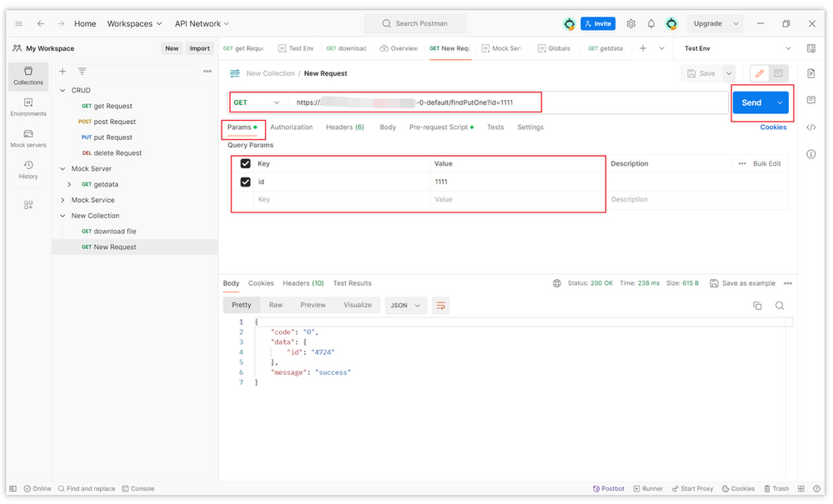
Task: Expand the getdata request examples
Action: (69, 184)
